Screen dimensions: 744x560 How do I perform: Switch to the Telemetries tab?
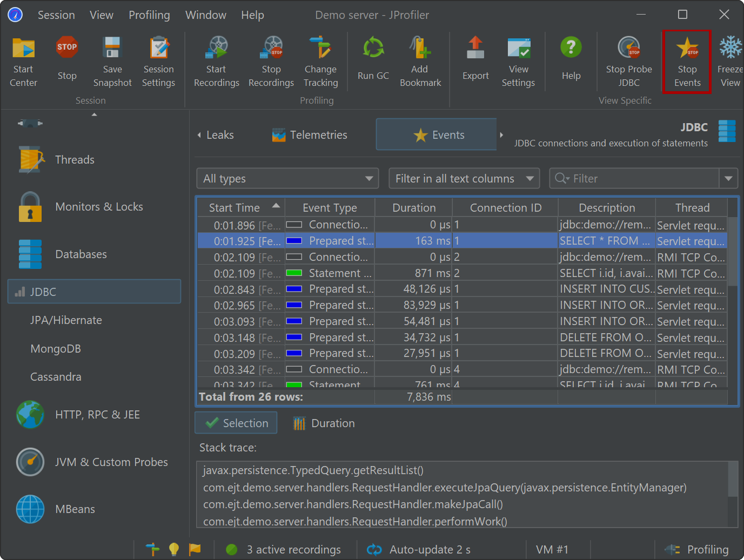310,135
